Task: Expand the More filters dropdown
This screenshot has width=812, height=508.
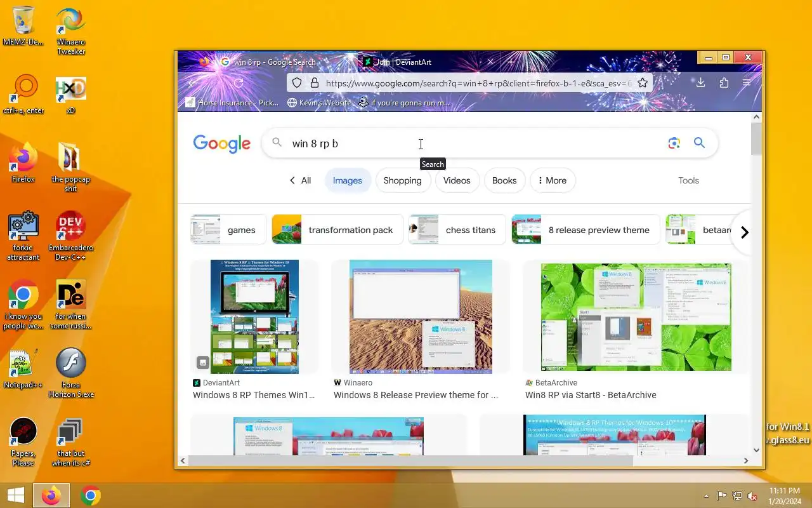Action: point(553,180)
